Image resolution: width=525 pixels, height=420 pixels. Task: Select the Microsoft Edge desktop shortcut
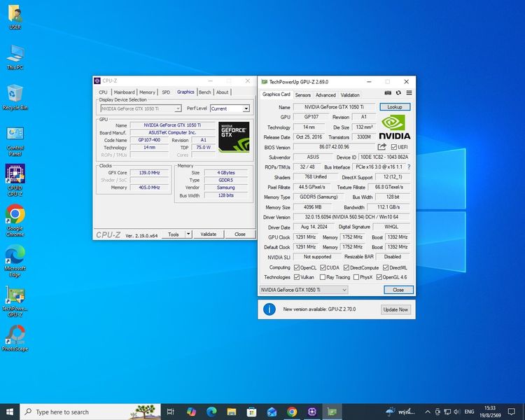coord(15,260)
